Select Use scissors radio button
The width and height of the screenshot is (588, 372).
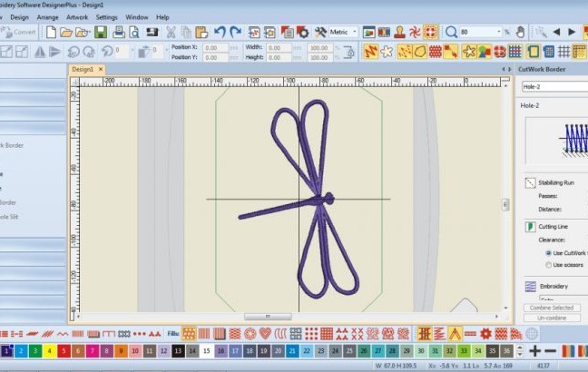pyautogui.click(x=549, y=265)
